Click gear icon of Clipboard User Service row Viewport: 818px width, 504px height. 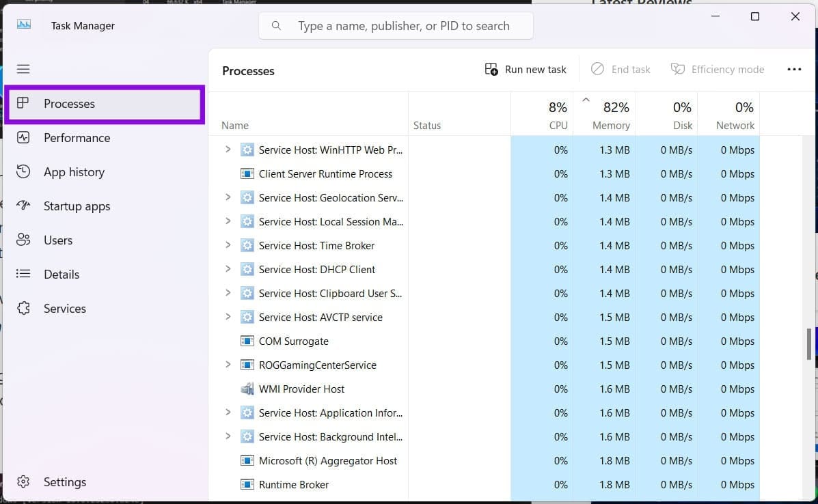247,294
